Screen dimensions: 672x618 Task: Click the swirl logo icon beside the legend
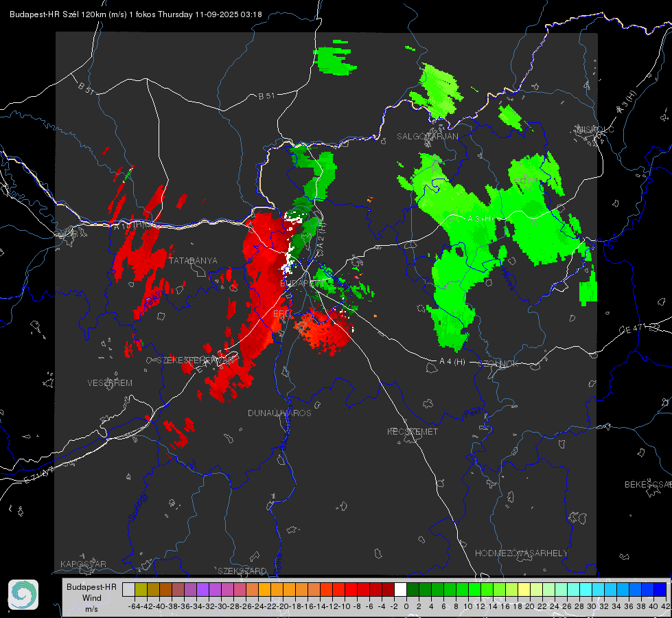coord(23,595)
